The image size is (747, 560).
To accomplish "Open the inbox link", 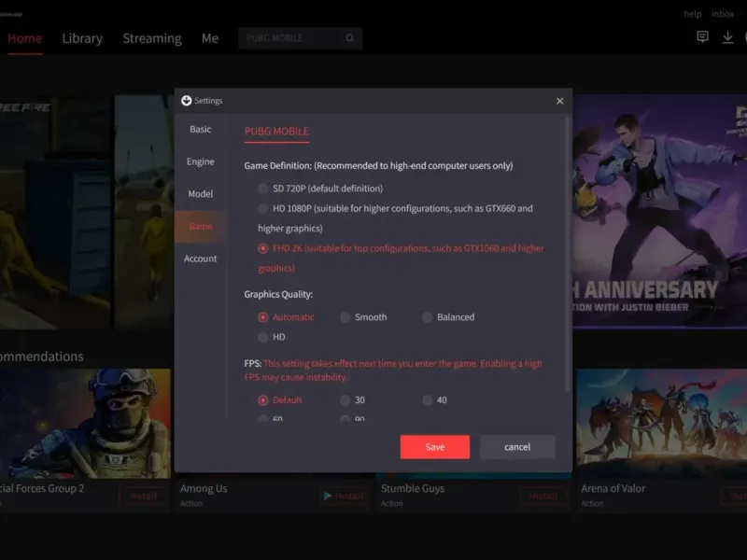I will 723,14.
